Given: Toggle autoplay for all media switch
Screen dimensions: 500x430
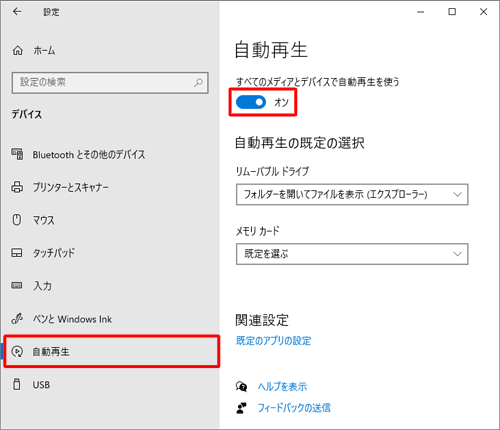Looking at the screenshot, I should 251,102.
